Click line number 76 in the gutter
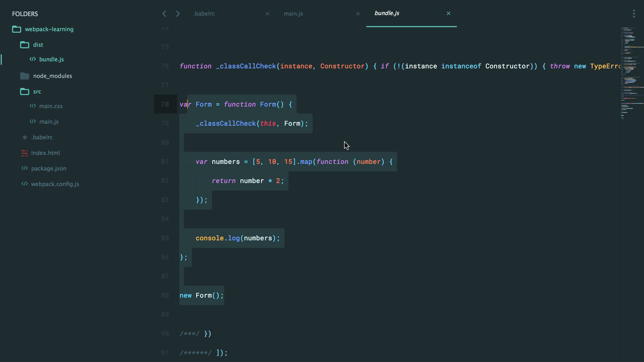644x362 pixels. click(165, 66)
